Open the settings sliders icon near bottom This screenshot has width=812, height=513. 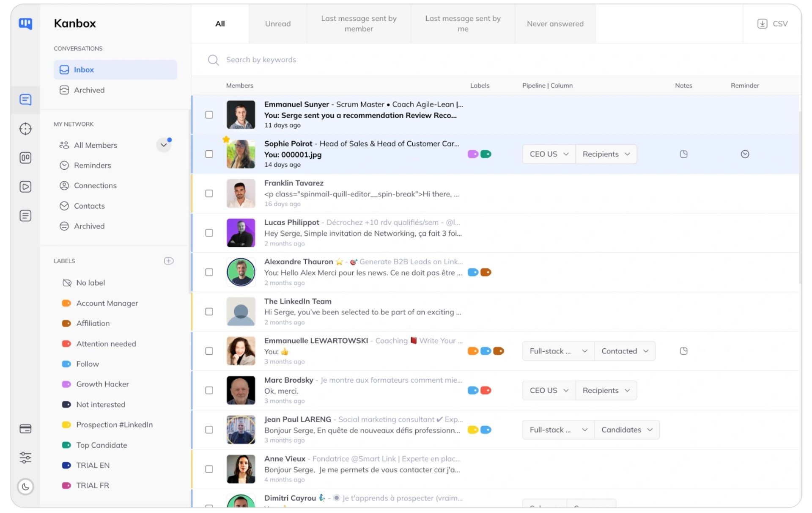25,458
